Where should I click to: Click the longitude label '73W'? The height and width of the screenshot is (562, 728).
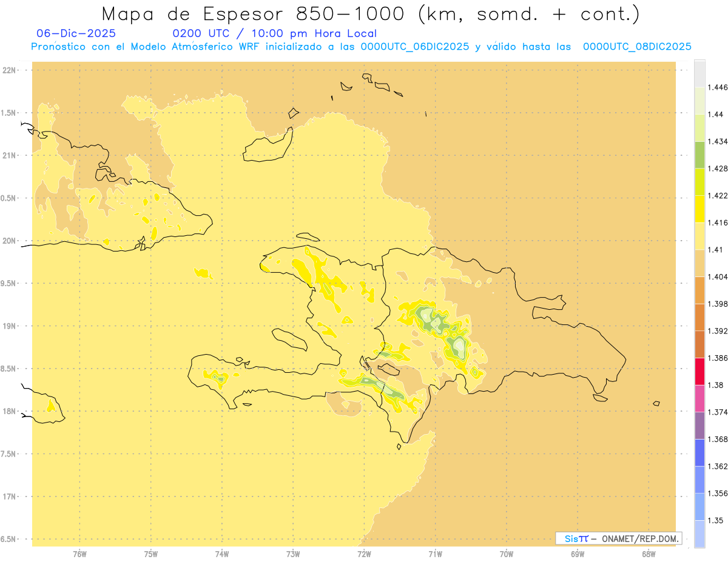pyautogui.click(x=293, y=554)
